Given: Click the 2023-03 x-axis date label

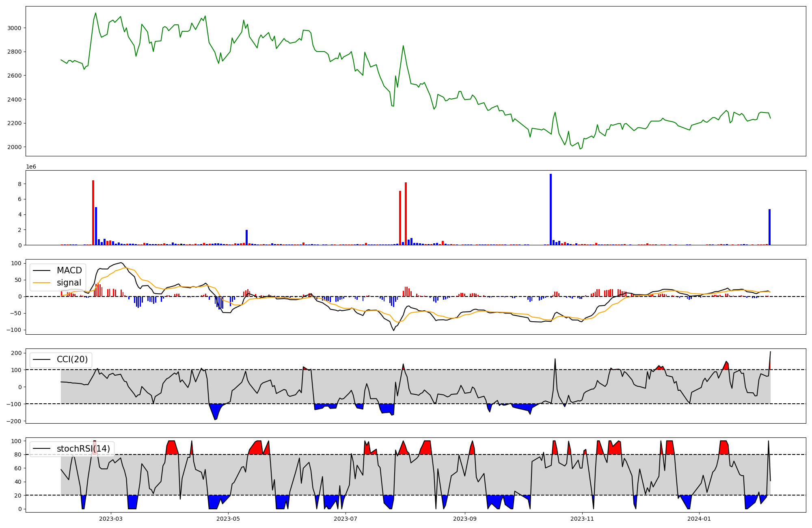Looking at the screenshot, I should tap(111, 519).
